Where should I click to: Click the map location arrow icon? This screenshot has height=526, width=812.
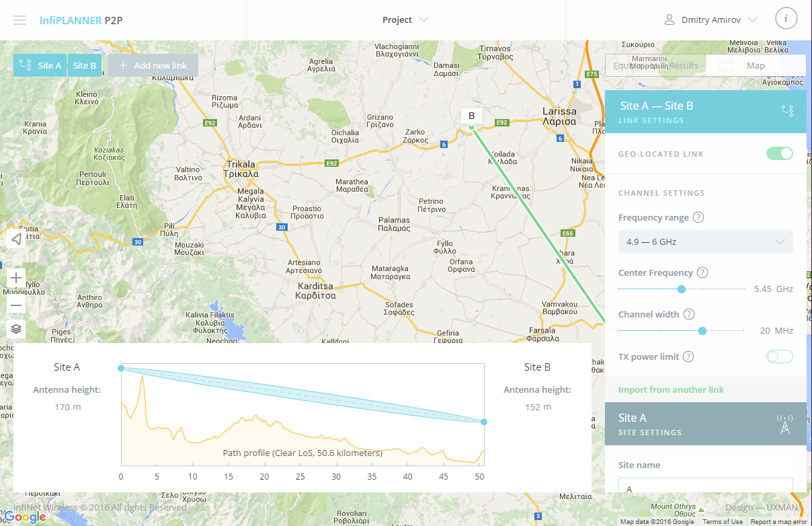(16, 238)
